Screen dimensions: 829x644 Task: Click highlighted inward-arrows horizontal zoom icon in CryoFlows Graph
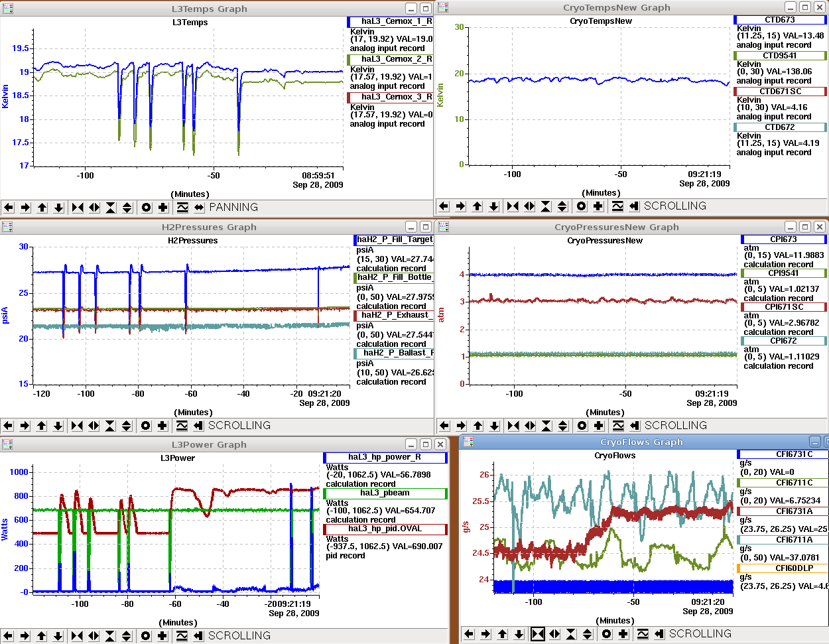click(538, 634)
